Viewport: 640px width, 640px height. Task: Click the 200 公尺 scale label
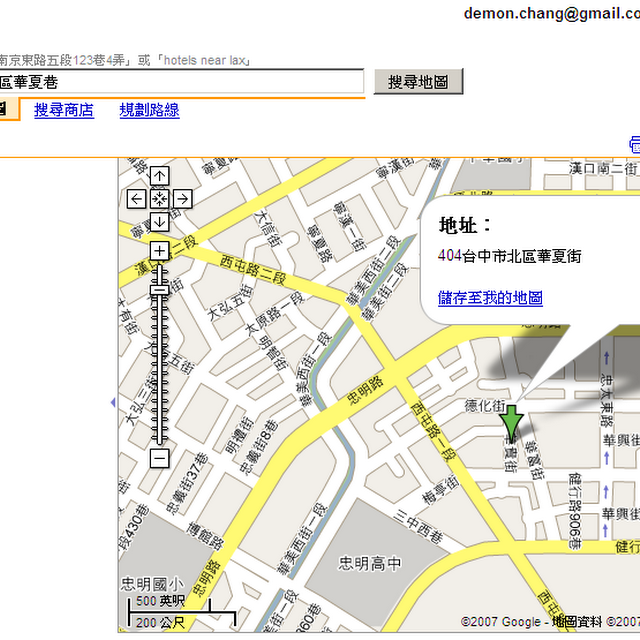pos(160,623)
